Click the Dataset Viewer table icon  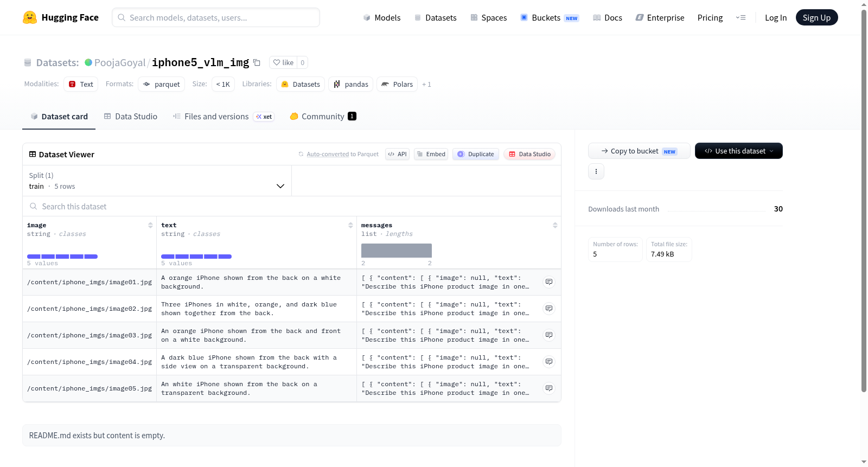pos(33,155)
